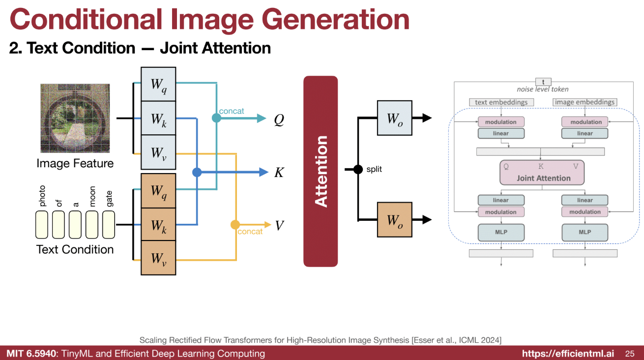Click the Esser et al. citation text
Viewport: 644px width, 360px height.
point(320,340)
